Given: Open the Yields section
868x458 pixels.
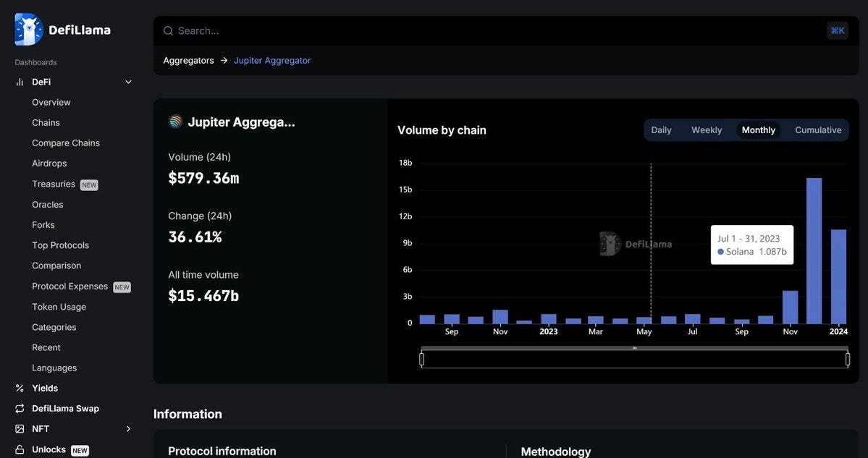Looking at the screenshot, I should (x=45, y=389).
